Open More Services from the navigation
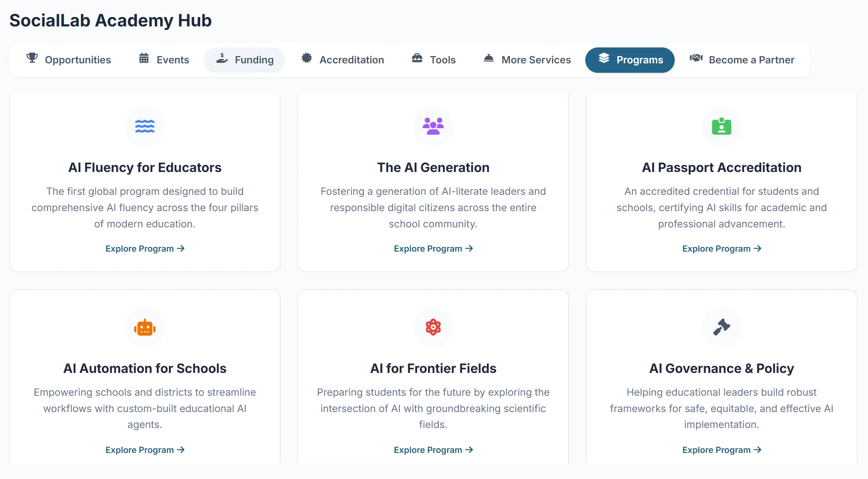 (527, 60)
